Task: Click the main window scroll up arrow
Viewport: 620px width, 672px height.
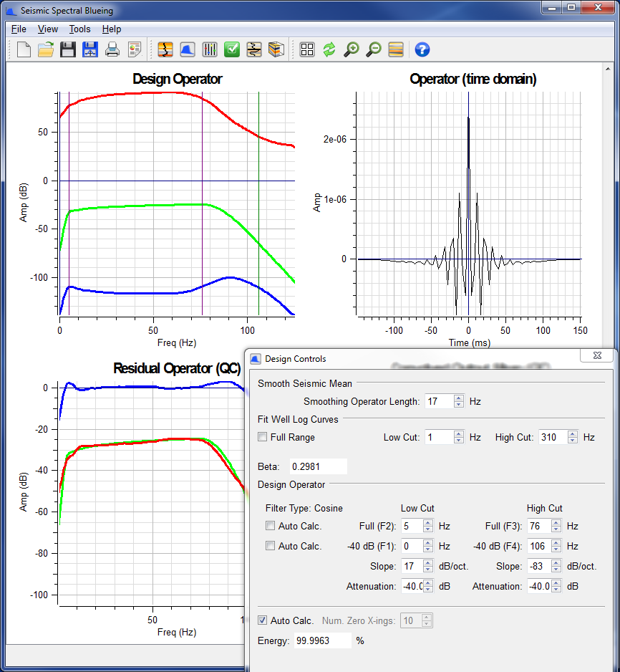Action: click(x=608, y=69)
